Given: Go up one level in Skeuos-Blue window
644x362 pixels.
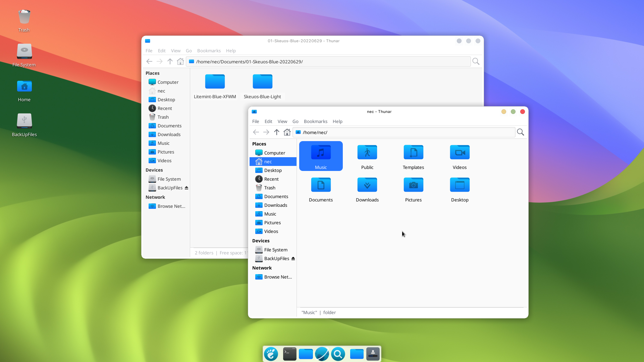Looking at the screenshot, I should (170, 62).
